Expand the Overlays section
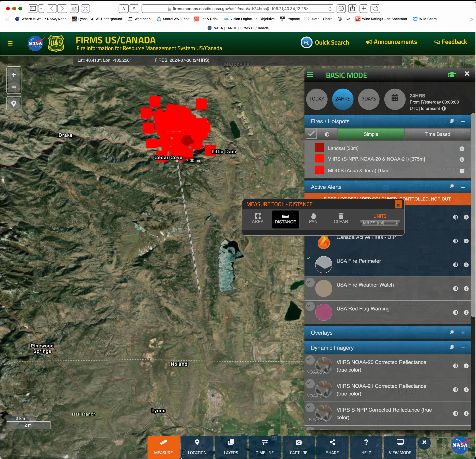This screenshot has height=459, width=476. (463, 333)
